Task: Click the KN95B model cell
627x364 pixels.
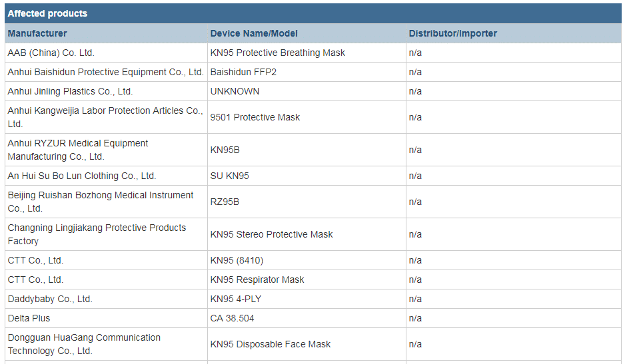Action: click(307, 150)
